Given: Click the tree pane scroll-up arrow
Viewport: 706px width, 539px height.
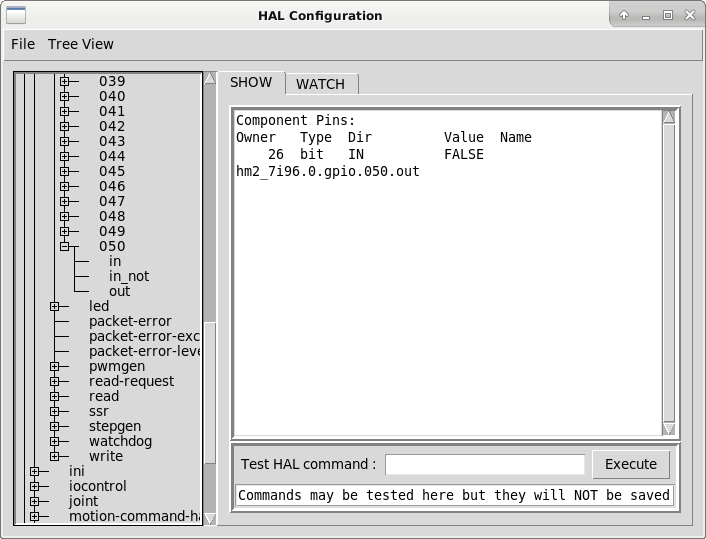Looking at the screenshot, I should (210, 79).
